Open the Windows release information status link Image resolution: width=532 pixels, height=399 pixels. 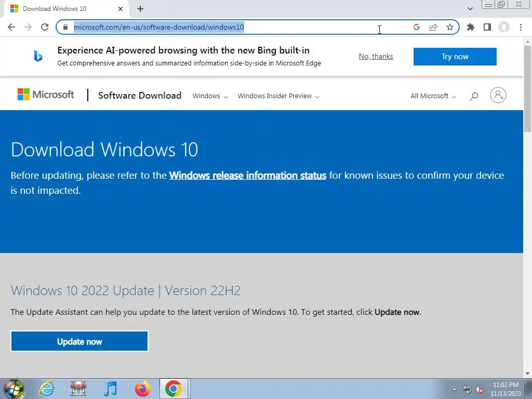[x=248, y=176]
